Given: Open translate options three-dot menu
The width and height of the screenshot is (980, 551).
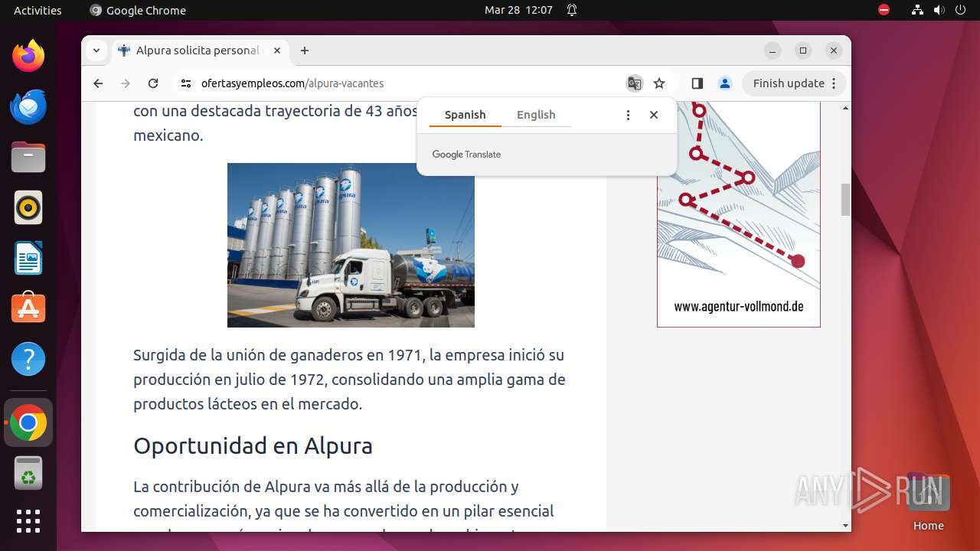Looking at the screenshot, I should [628, 115].
